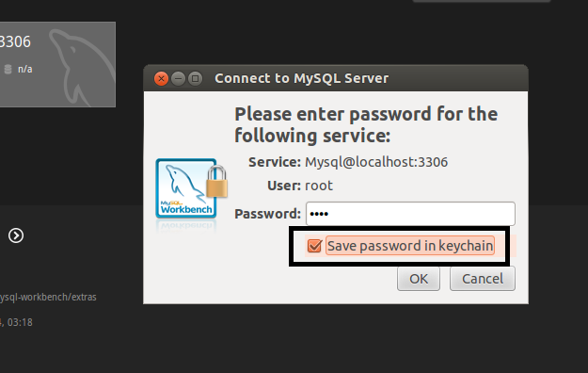Click the Save password in keychain label
This screenshot has height=373, width=588.
(x=410, y=246)
